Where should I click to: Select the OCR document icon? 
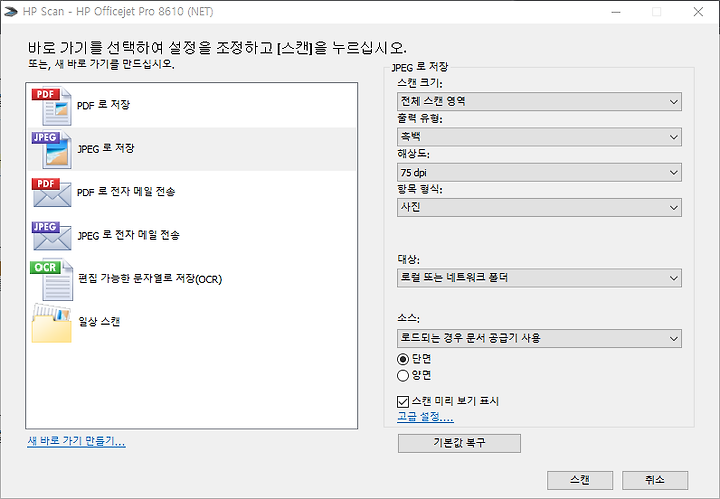[x=51, y=280]
